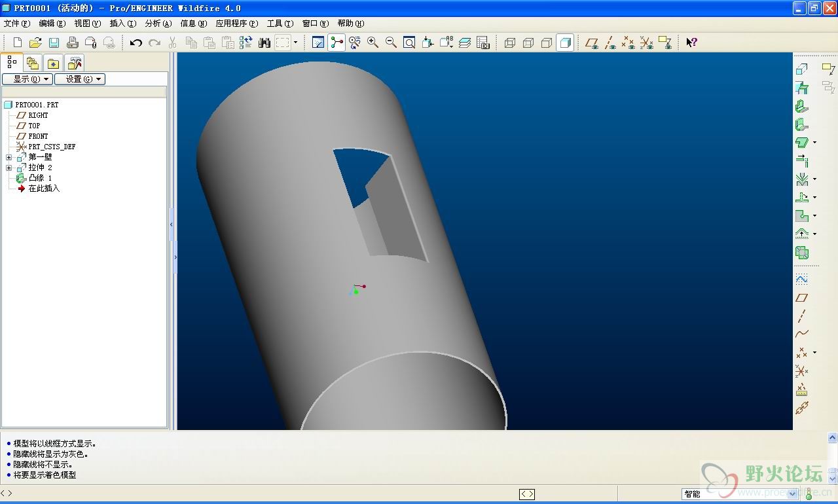Open the Reorient view icon
The height and width of the screenshot is (504, 838).
[428, 43]
